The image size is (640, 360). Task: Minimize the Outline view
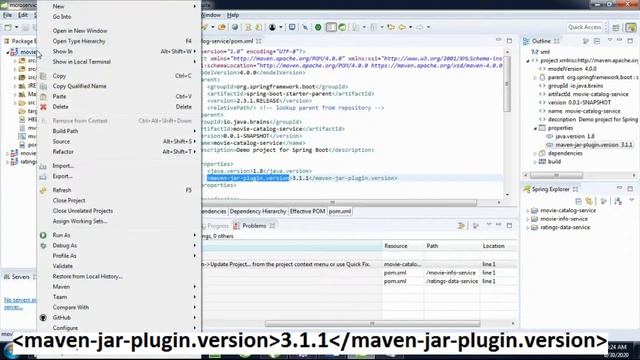click(620, 40)
